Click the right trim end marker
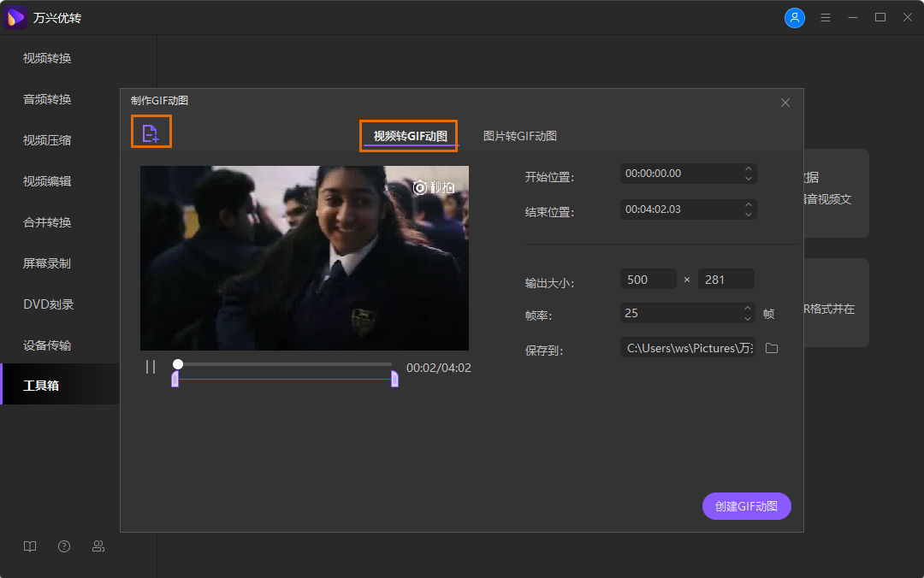This screenshot has width=924, height=578. point(394,379)
